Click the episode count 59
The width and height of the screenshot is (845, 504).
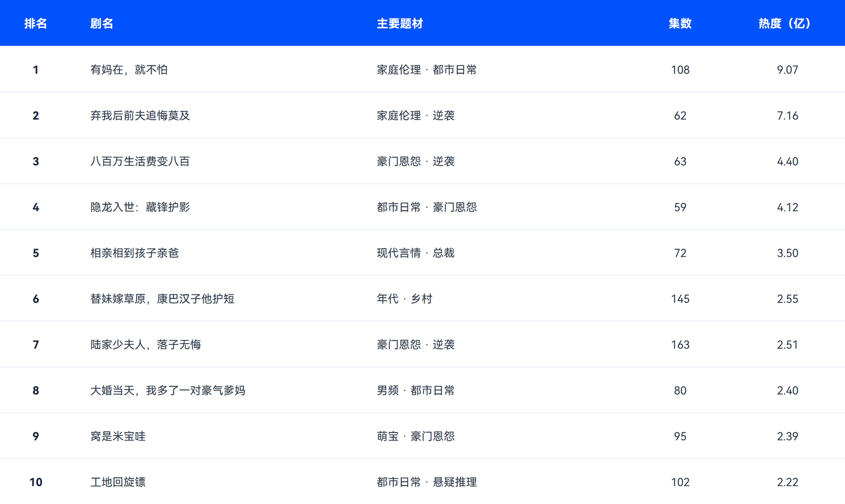[x=680, y=207]
